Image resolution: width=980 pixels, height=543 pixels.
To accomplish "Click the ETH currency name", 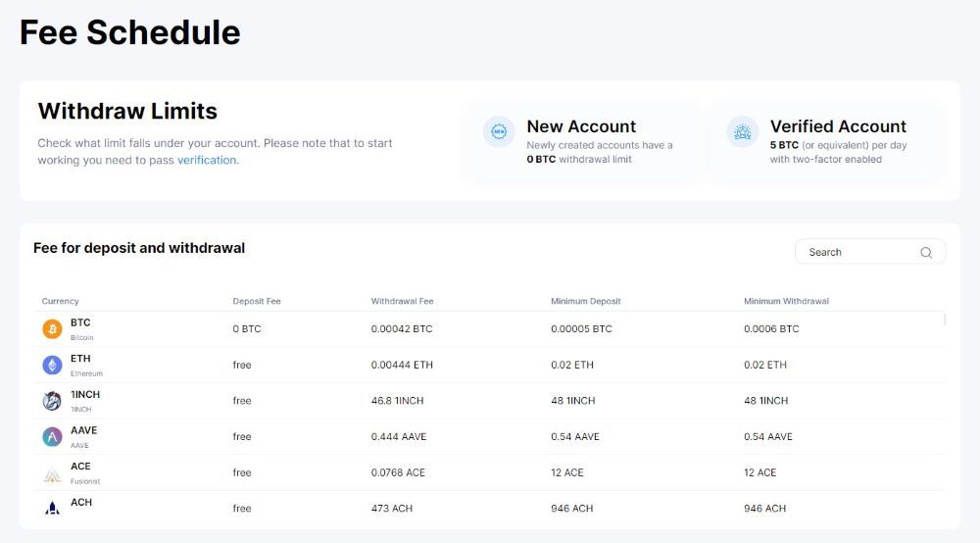I will click(x=80, y=359).
